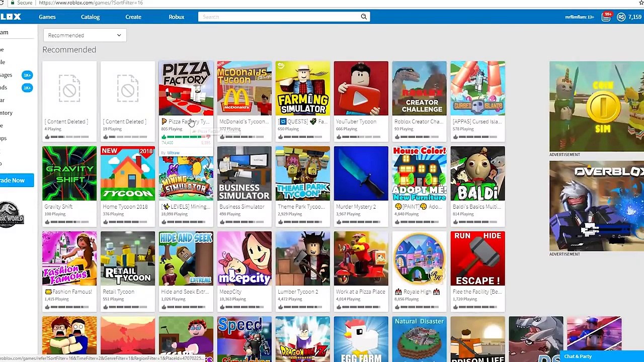This screenshot has height=362, width=644.
Task: Open Business Simulator game thumbnail
Action: 245,173
